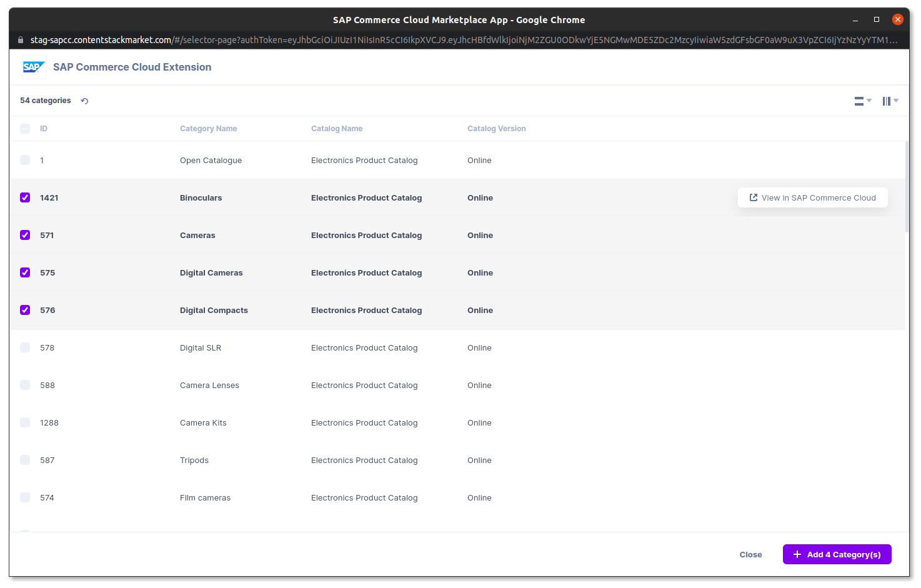Uncheck the Cameras row checkbox
This screenshot has height=588, width=921.
point(25,235)
